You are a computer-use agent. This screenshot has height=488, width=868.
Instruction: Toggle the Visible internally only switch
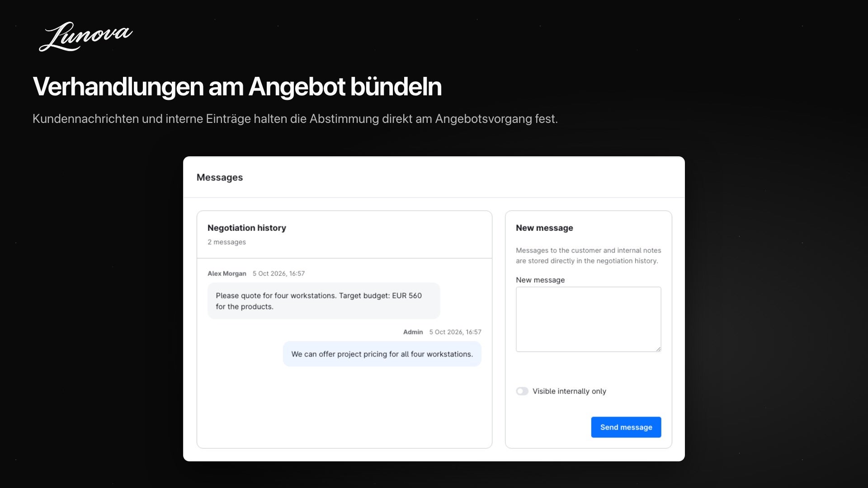(x=522, y=391)
